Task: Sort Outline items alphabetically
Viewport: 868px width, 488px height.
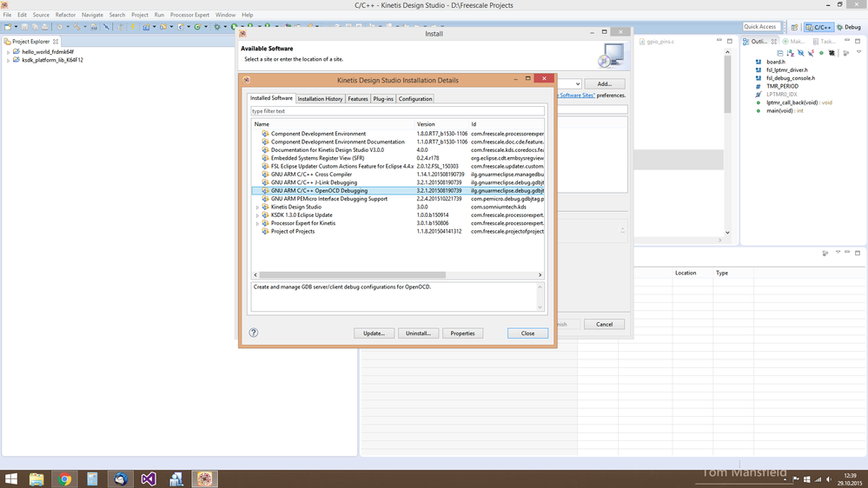Action: tap(791, 53)
